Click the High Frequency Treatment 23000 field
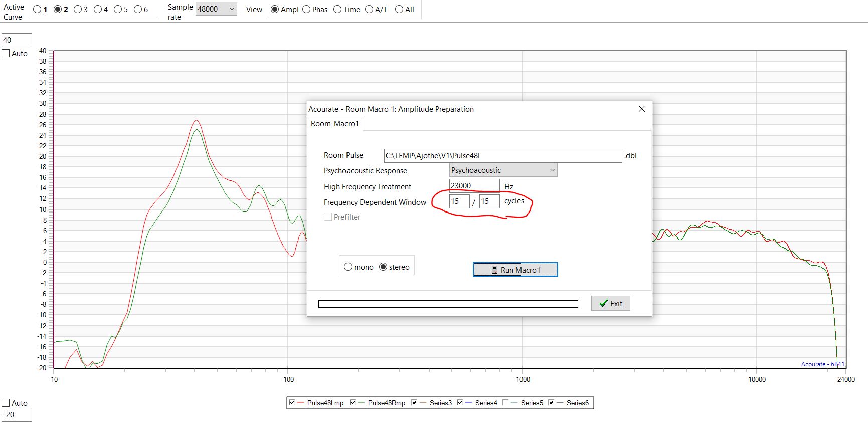This screenshot has height=423, width=868. tap(474, 186)
